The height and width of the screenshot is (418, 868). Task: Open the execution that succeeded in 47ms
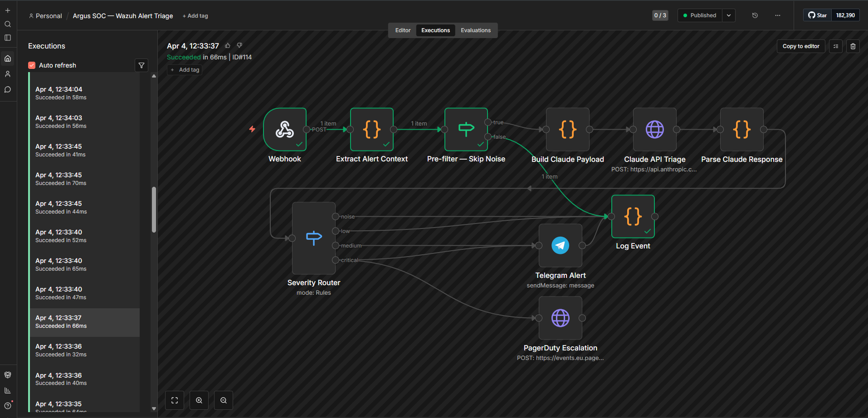[85, 293]
